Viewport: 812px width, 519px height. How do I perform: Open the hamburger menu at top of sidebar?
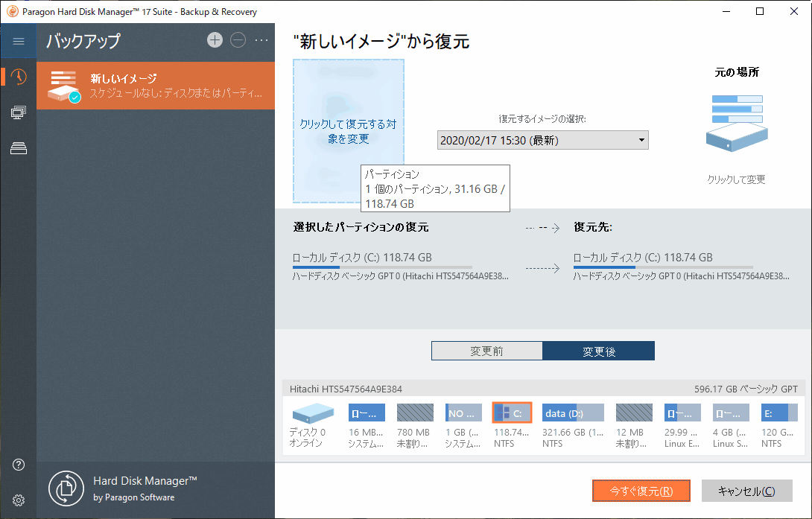[x=19, y=40]
